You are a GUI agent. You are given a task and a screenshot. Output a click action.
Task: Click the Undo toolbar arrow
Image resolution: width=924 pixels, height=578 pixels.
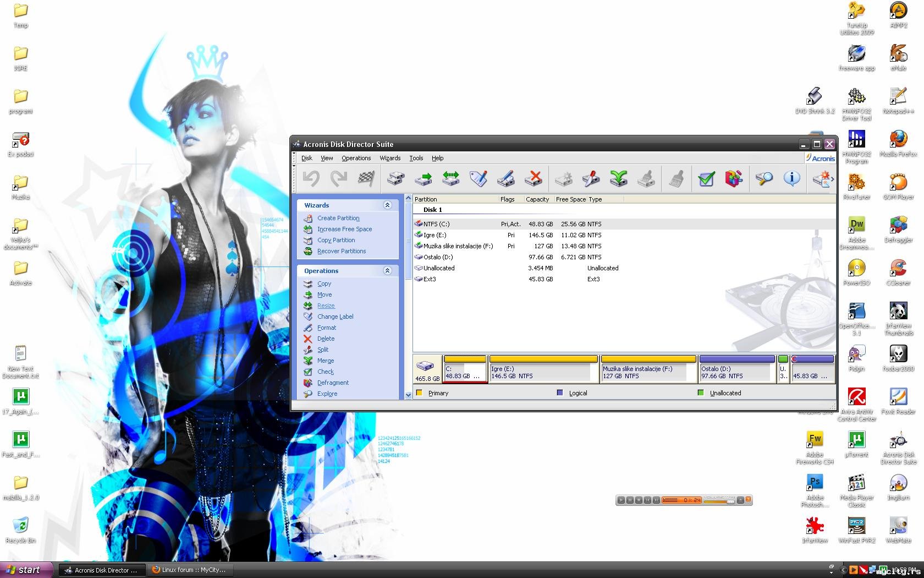tap(311, 178)
